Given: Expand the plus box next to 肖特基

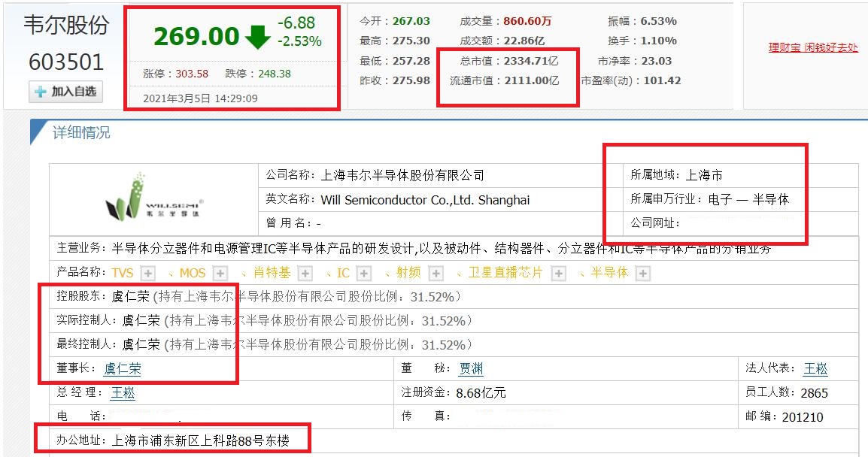Looking at the screenshot, I should [x=305, y=274].
